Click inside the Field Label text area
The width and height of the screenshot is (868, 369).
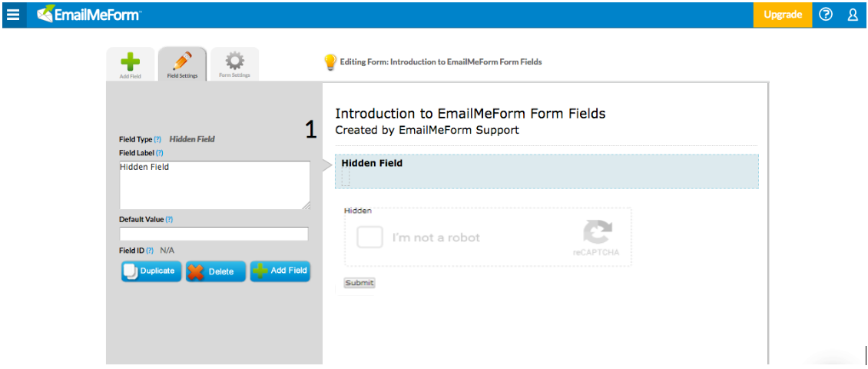215,185
